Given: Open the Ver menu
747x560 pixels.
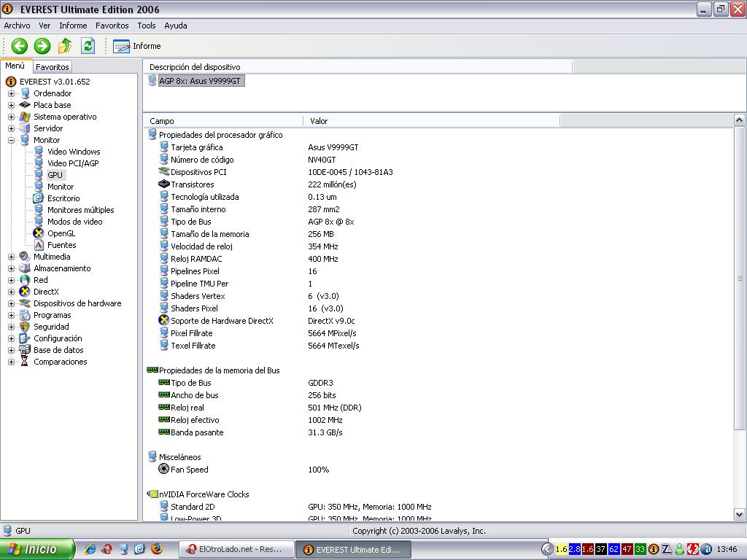Looking at the screenshot, I should tap(44, 26).
